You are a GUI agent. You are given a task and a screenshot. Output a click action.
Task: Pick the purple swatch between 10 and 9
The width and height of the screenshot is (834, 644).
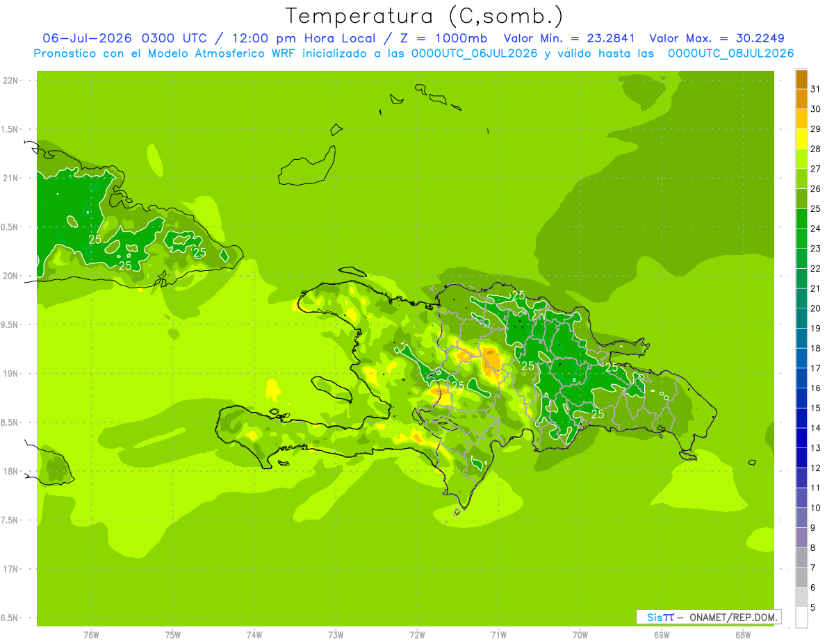tap(801, 518)
